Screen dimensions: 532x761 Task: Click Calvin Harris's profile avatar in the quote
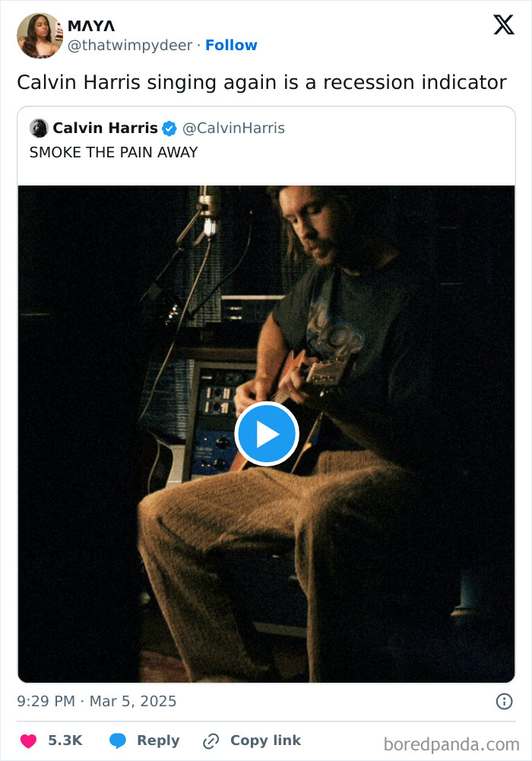[x=40, y=128]
